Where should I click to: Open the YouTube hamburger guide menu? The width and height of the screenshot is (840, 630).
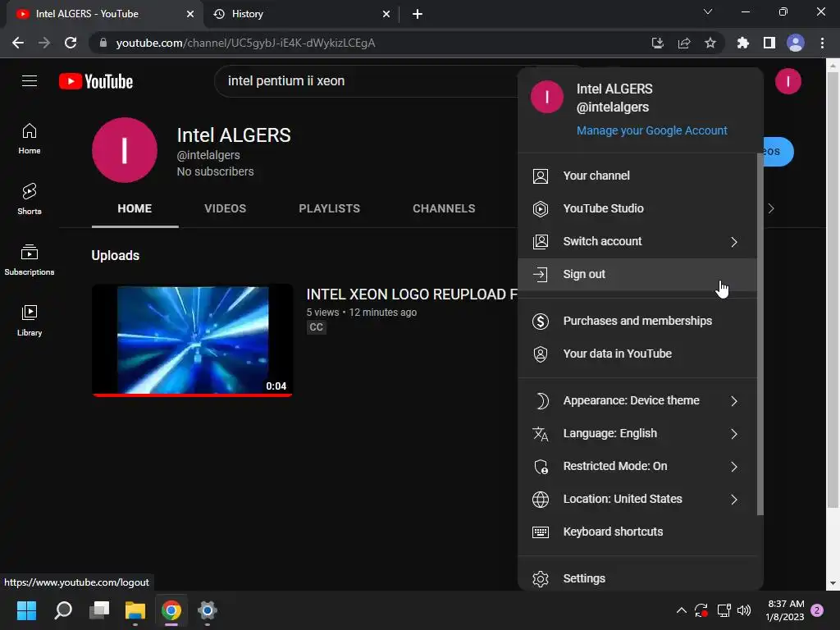(30, 81)
